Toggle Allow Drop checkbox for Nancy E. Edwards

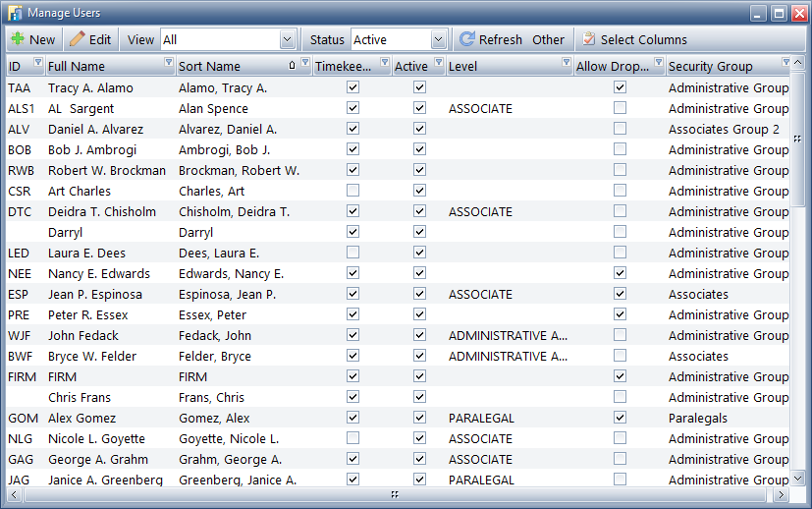coord(620,273)
